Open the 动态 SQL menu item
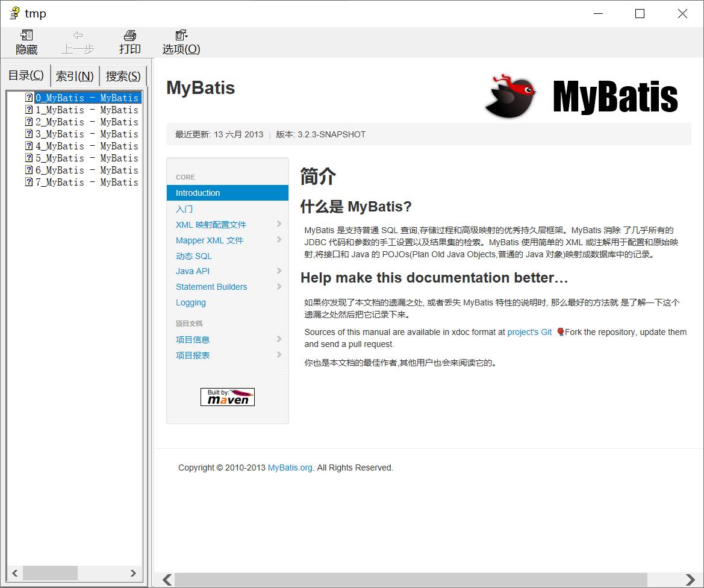704x588 pixels. tap(193, 256)
